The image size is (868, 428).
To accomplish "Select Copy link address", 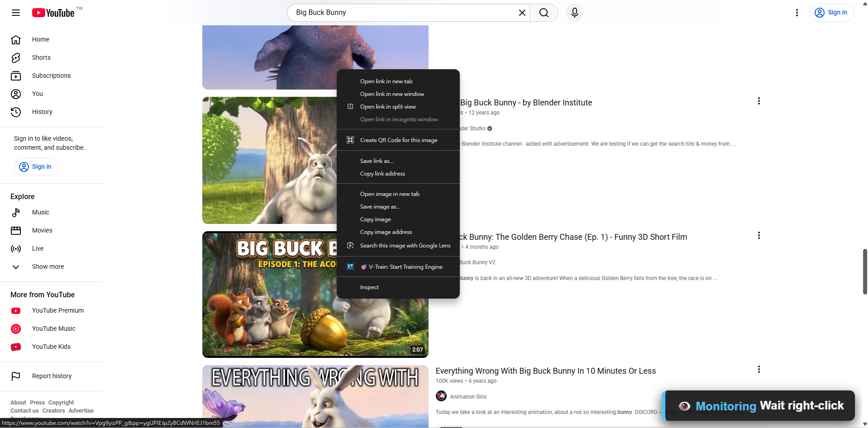I will tap(398, 174).
